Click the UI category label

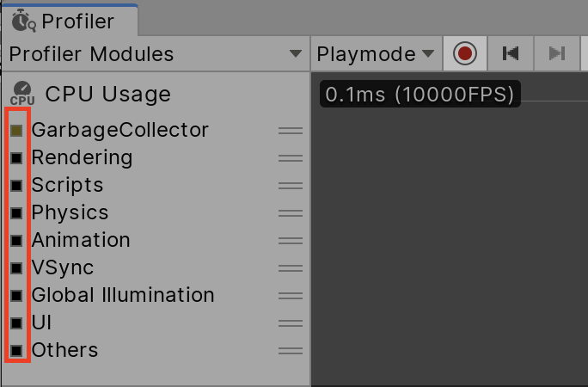(42, 322)
